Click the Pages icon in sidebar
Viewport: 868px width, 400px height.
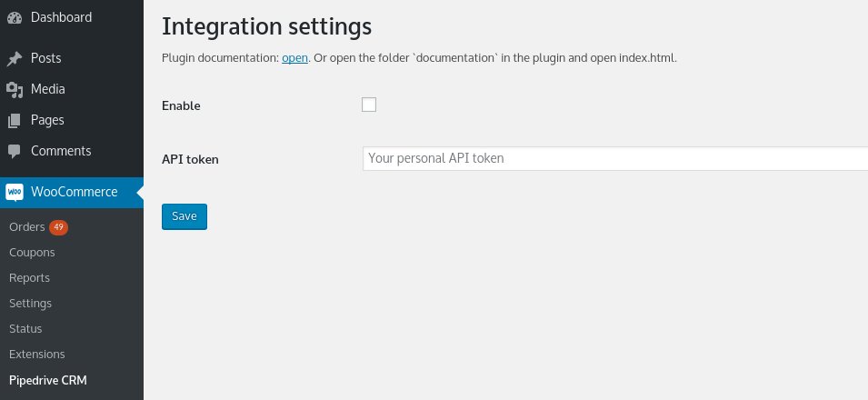(x=15, y=120)
